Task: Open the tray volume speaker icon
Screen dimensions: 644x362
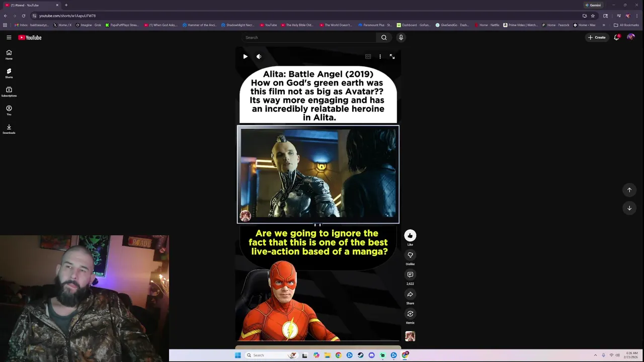Action: click(x=617, y=355)
